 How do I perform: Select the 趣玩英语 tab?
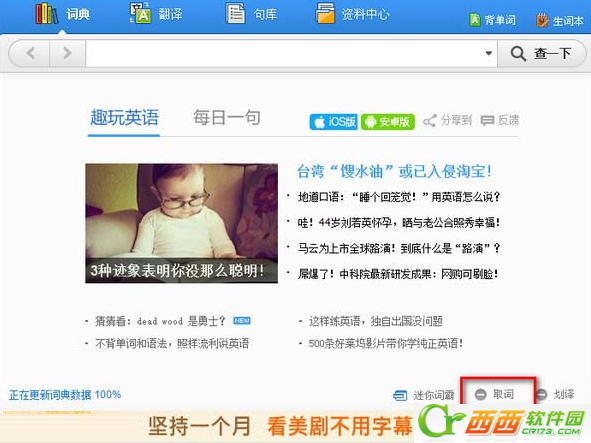[124, 118]
